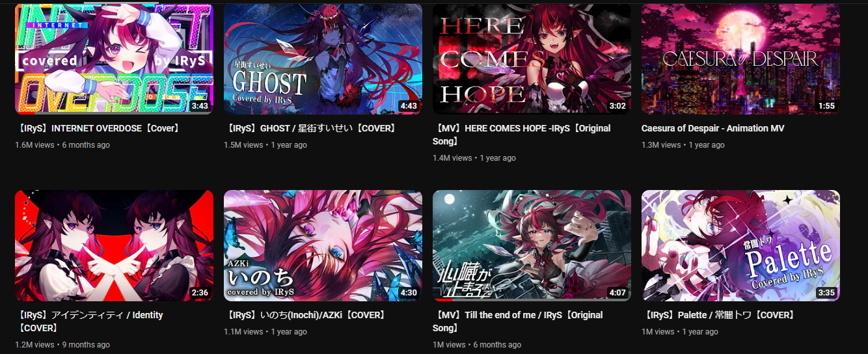The image size is (868, 354).
Task: Open the Palette cover thumbnail
Action: coord(740,245)
